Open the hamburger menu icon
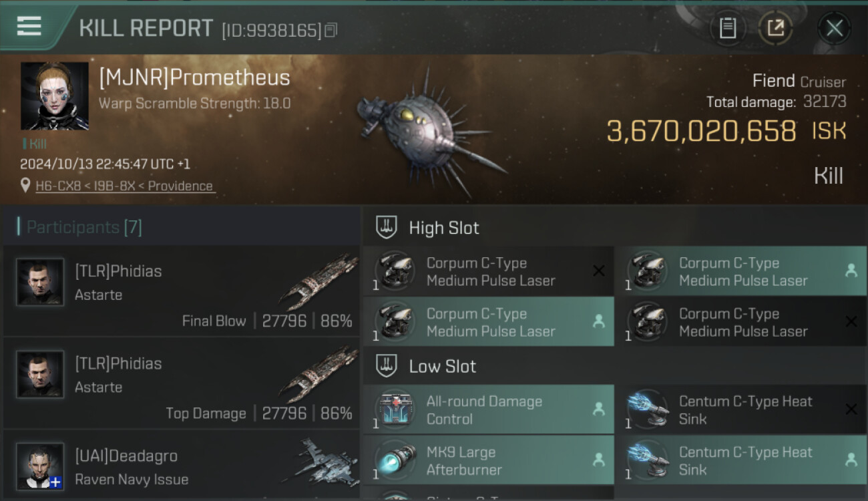 (29, 26)
